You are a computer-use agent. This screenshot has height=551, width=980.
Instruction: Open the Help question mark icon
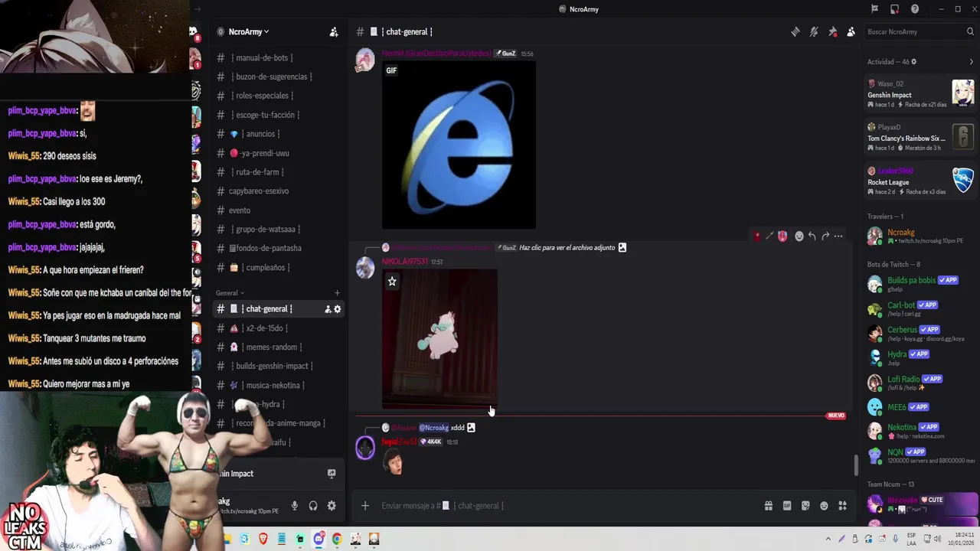[915, 9]
